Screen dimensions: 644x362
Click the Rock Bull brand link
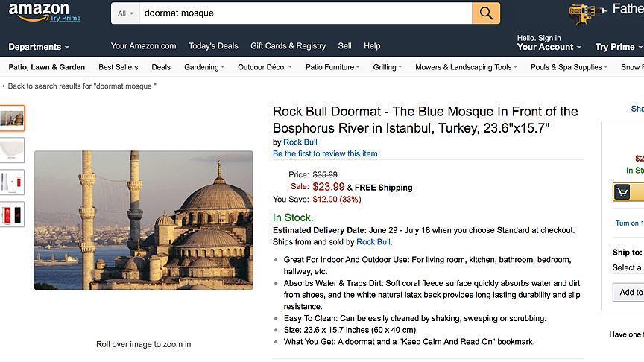pos(300,142)
